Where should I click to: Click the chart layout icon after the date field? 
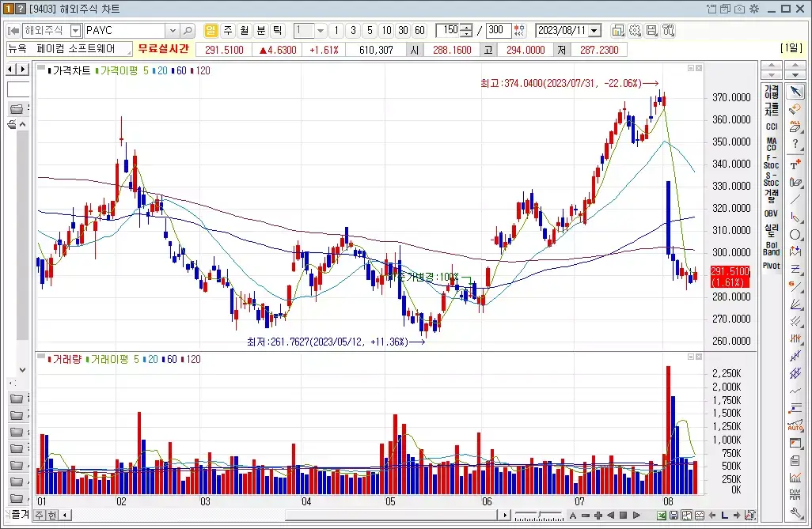tap(618, 31)
